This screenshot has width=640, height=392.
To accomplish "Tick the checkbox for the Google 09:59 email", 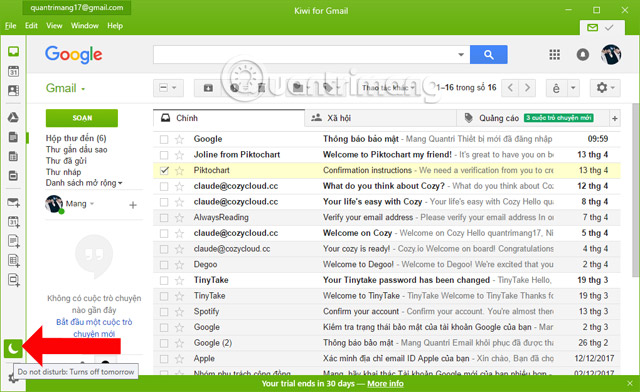I will (x=164, y=140).
